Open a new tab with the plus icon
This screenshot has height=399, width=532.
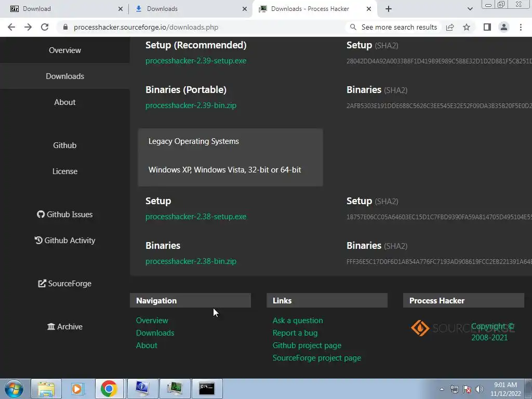[x=389, y=9]
